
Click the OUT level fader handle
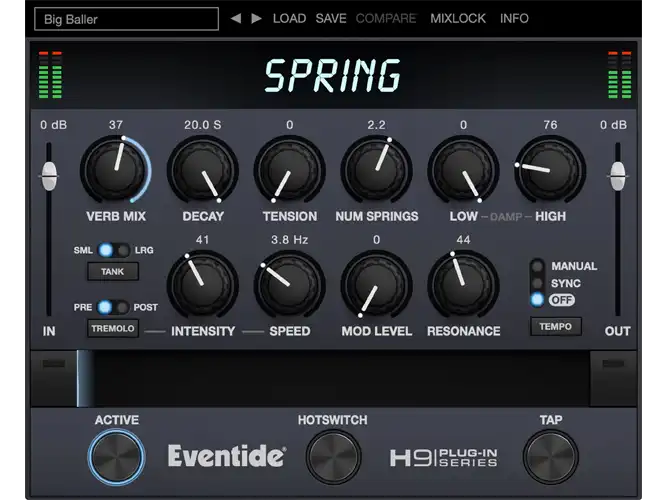[x=617, y=176]
